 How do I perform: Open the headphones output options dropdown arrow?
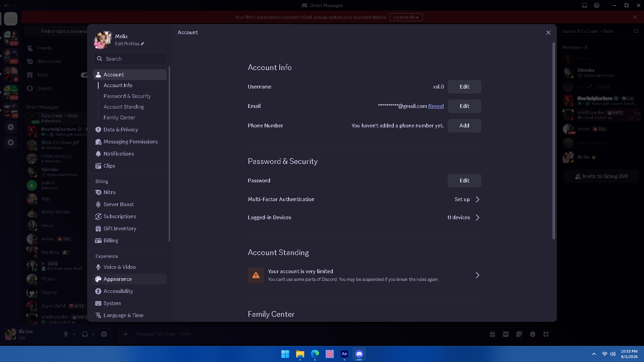(93, 334)
